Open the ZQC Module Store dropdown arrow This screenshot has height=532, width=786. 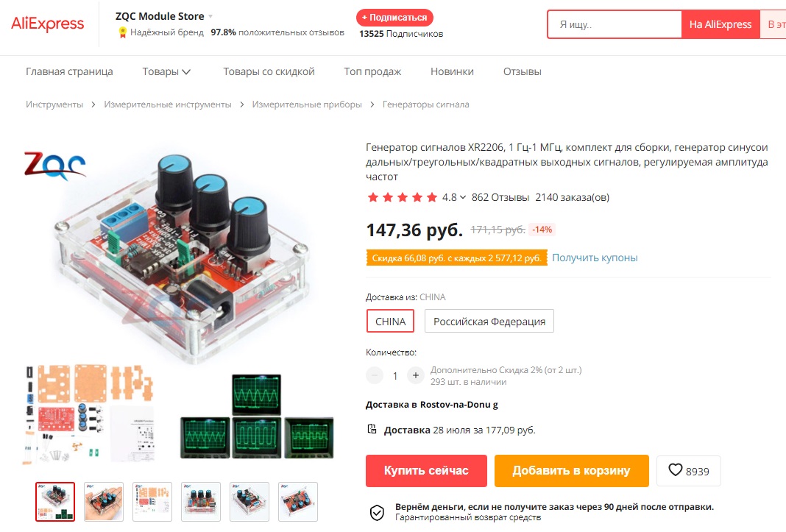click(210, 16)
